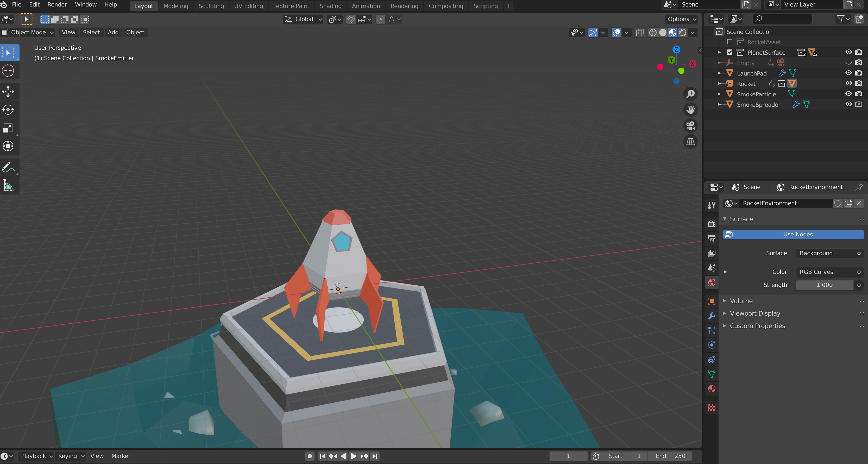Open the Render properties tab
The height and width of the screenshot is (464, 868).
click(711, 223)
